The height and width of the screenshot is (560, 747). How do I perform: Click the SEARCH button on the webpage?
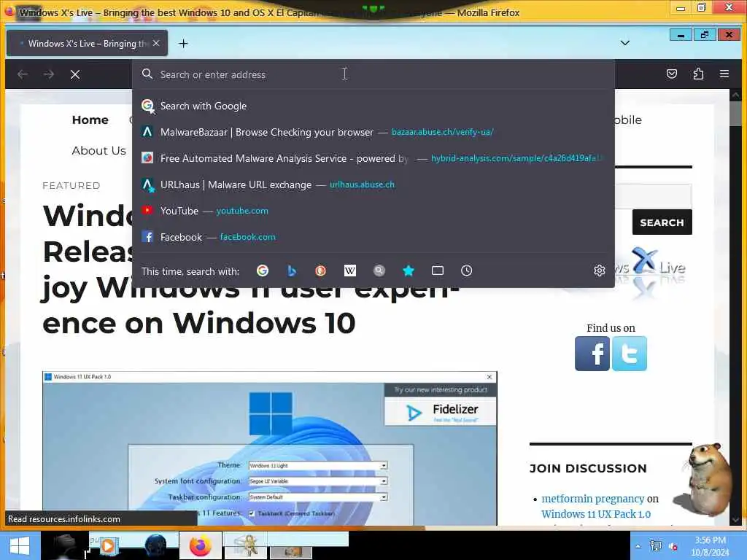pos(662,222)
